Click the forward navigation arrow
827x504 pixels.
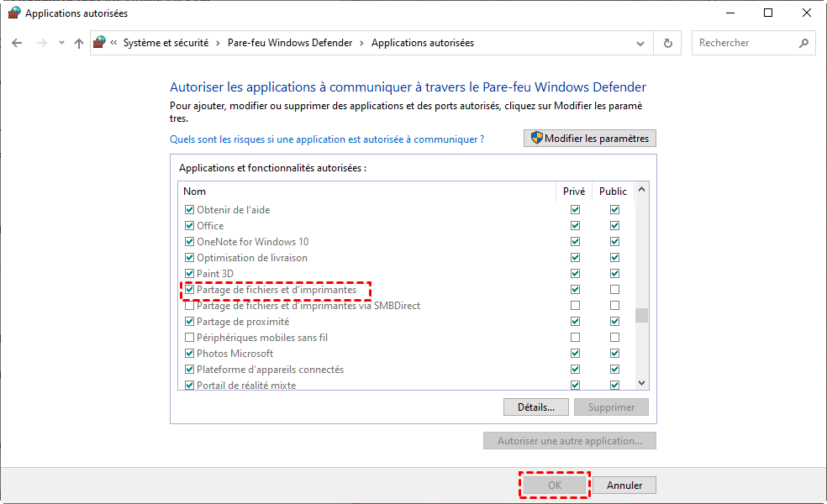point(42,43)
